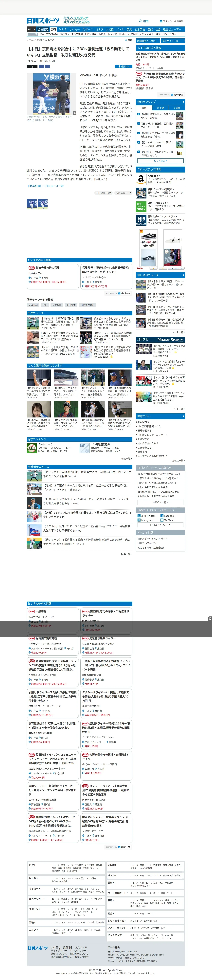Open the green 日刊スポーツ SDGs icon
Screen dimensions: 212x980
[141, 206]
